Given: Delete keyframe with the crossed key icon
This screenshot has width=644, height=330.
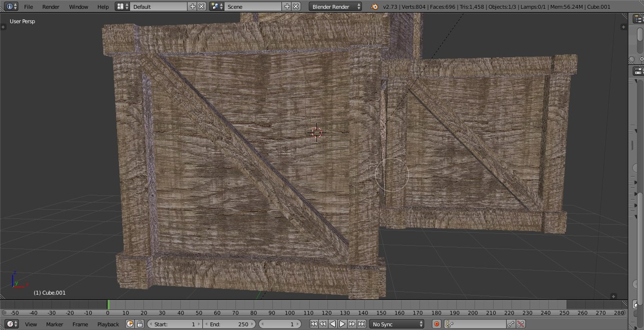Looking at the screenshot, I should click(x=521, y=324).
